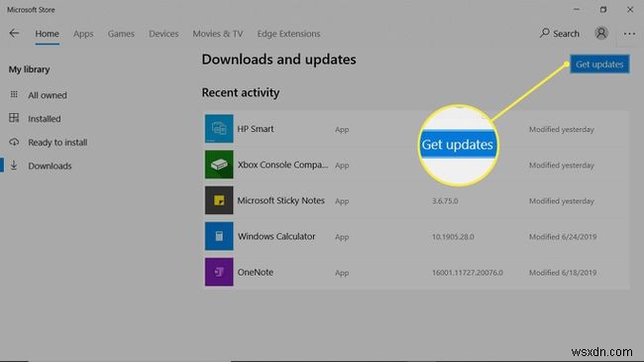Click the Recent activity heading

point(241,93)
